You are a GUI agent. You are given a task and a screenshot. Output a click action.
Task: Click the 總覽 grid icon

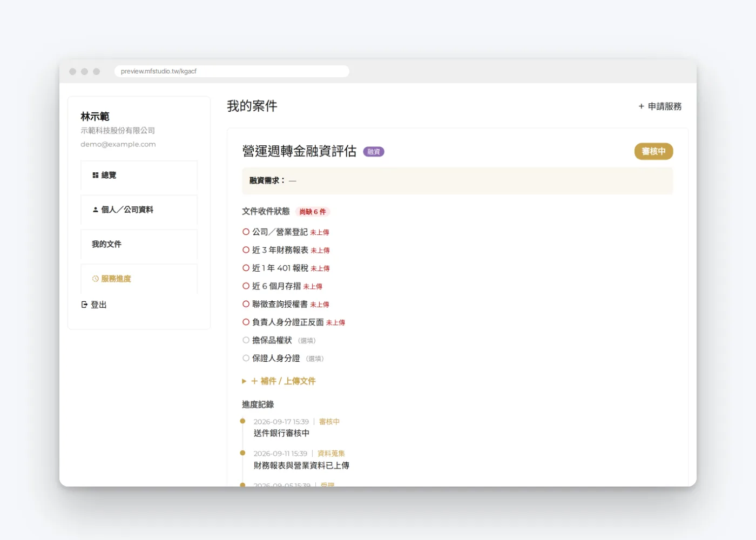(95, 175)
